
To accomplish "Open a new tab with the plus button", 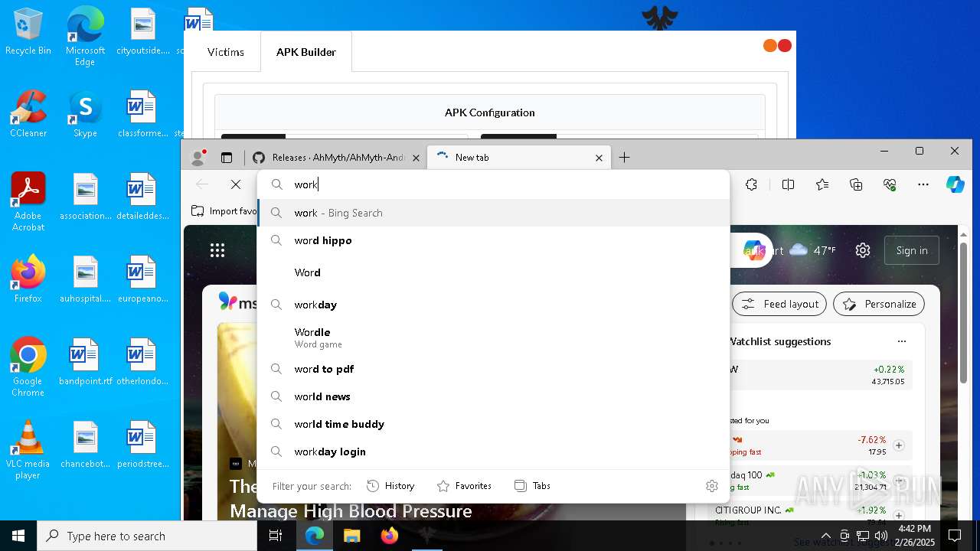I will point(625,158).
